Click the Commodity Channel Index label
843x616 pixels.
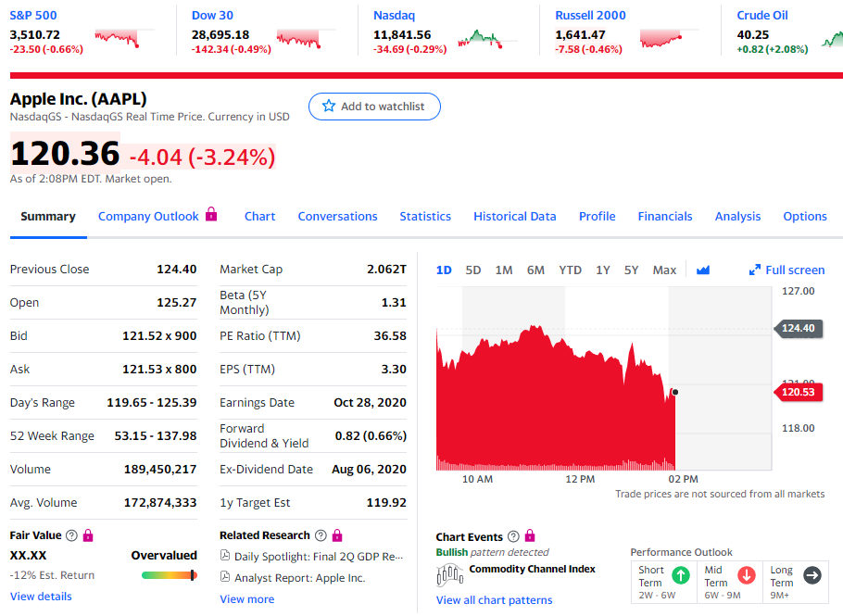(533, 569)
